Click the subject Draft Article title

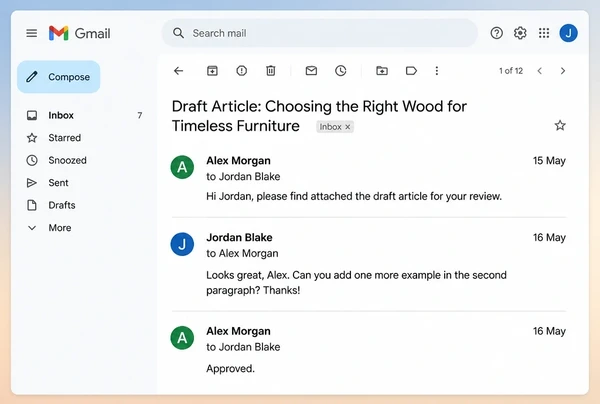[x=319, y=116]
